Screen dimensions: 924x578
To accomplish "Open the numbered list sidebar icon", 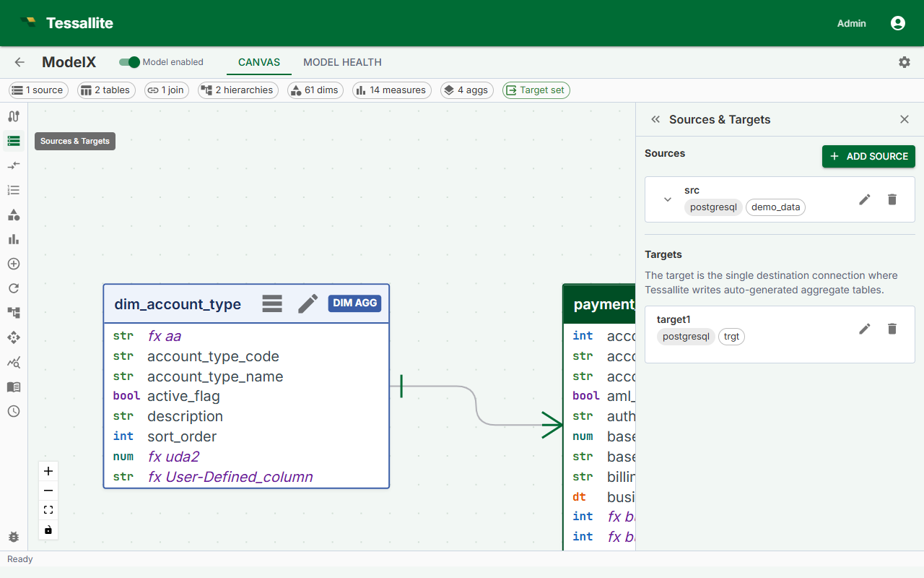I will click(x=13, y=190).
